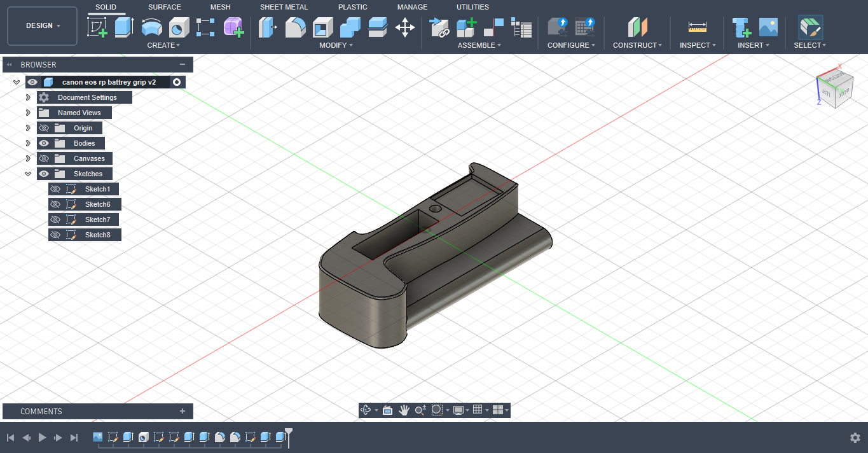Click the Pan hand tool
This screenshot has height=453, width=868.
click(404, 410)
